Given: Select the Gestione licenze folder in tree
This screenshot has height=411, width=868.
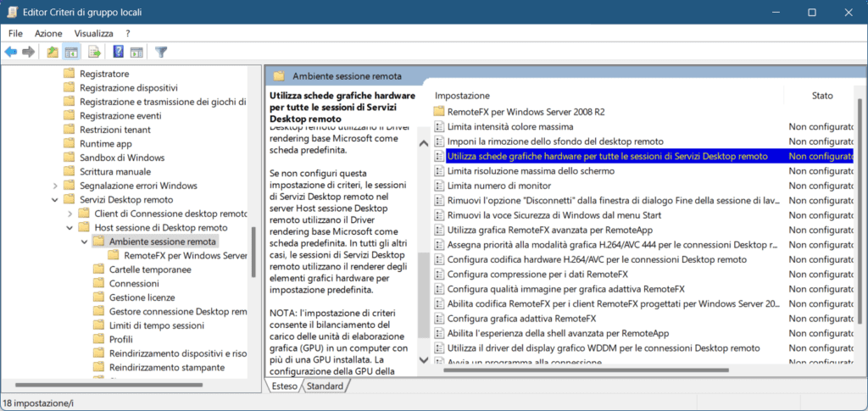Looking at the screenshot, I should pos(142,297).
